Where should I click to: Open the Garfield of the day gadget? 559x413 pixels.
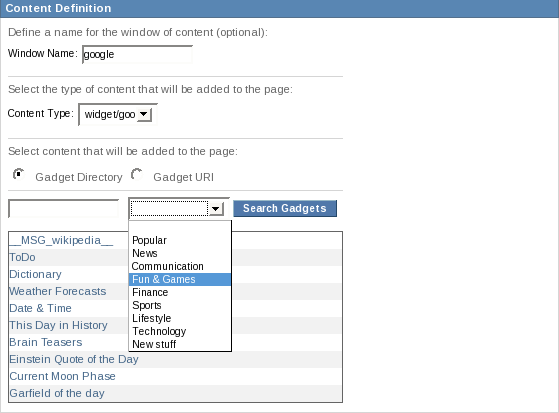coord(57,393)
